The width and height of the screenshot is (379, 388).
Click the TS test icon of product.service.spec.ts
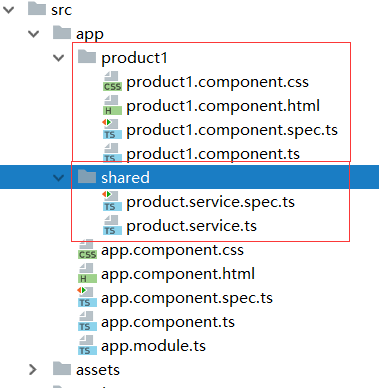coord(112,201)
